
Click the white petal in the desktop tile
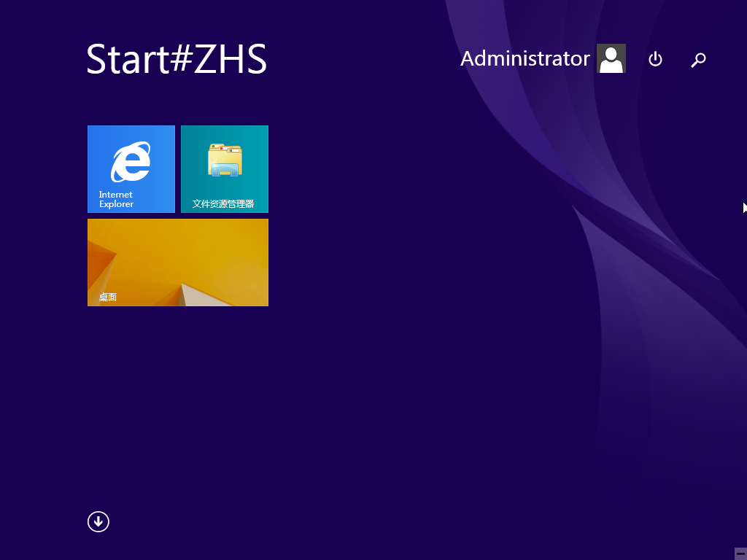[x=198, y=295]
